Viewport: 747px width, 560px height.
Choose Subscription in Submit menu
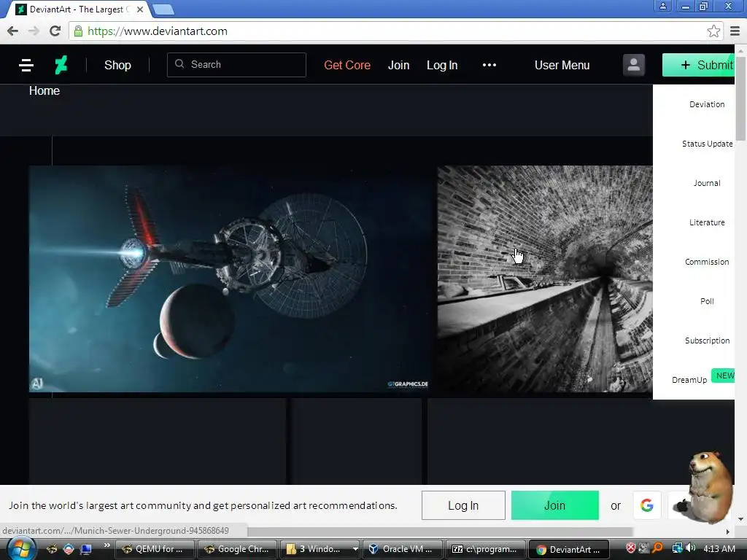[x=707, y=341]
